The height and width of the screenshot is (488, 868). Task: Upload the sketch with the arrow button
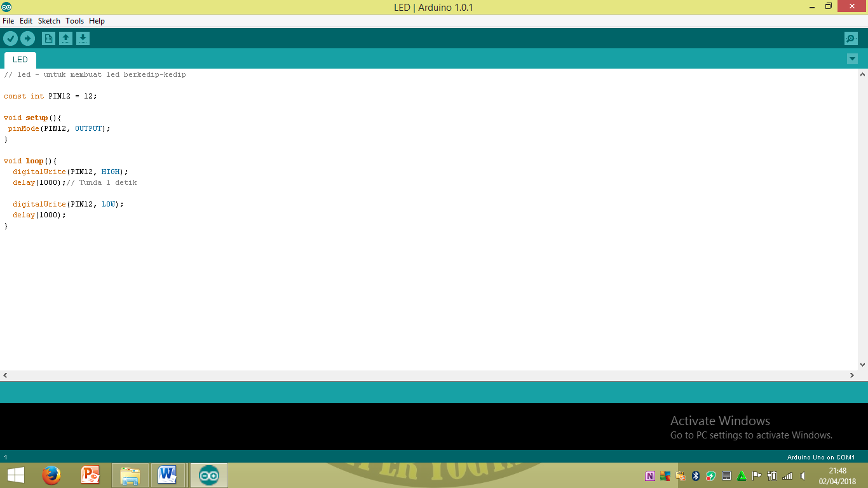27,39
